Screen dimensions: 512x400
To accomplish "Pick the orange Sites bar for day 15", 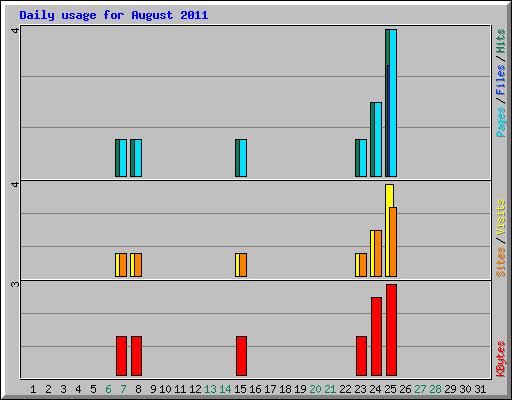I will 243,265.
